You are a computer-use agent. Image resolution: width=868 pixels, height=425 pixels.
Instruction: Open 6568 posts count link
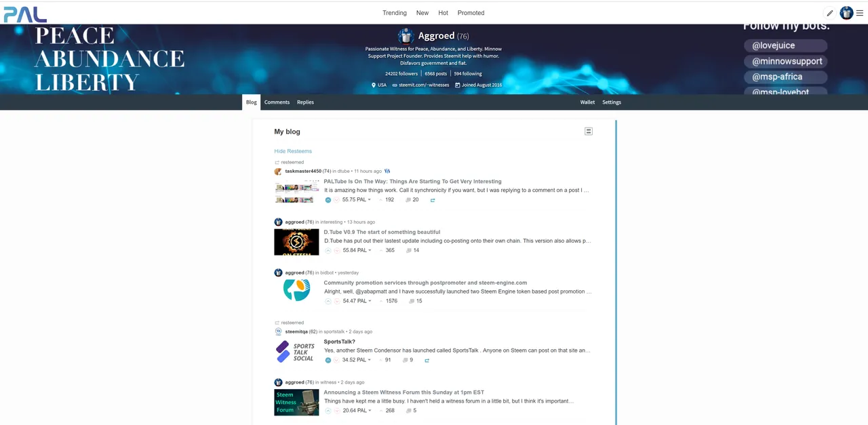[436, 73]
